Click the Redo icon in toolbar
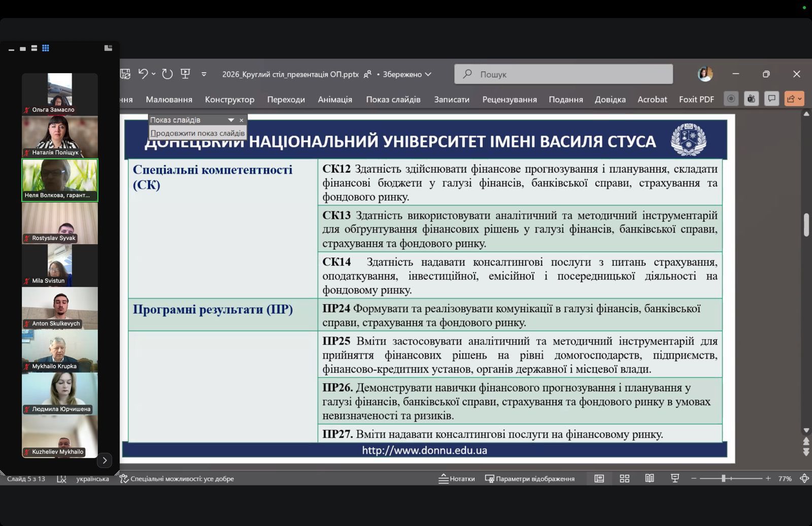Viewport: 812px width, 526px height. coord(167,74)
